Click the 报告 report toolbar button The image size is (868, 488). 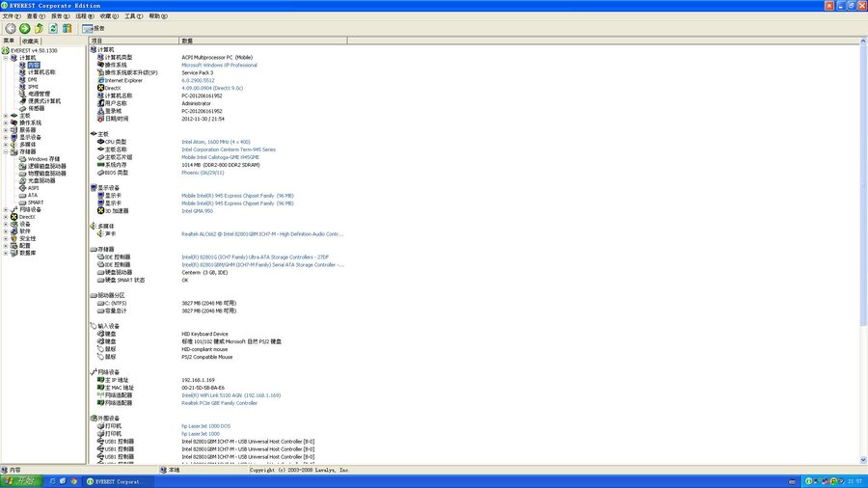click(x=94, y=28)
